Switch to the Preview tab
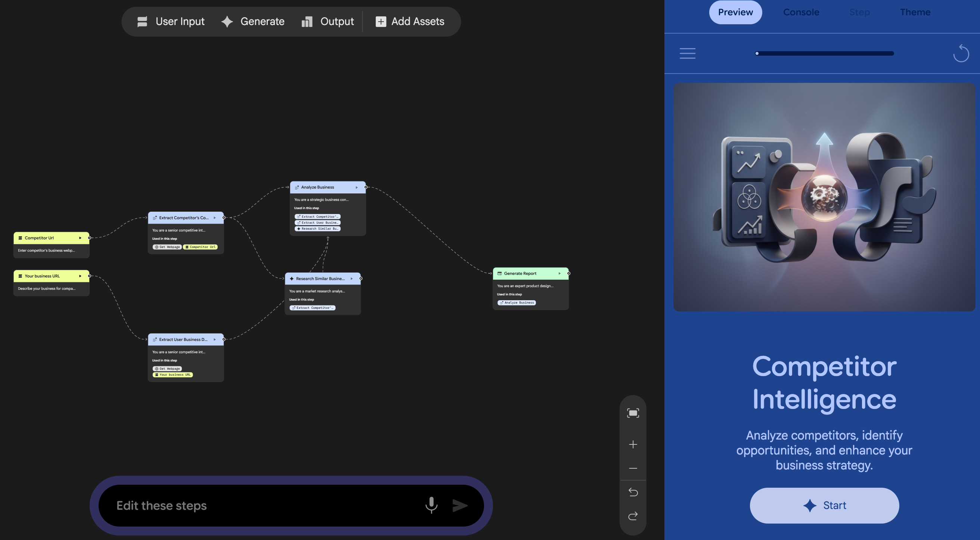The width and height of the screenshot is (980, 540). (735, 12)
